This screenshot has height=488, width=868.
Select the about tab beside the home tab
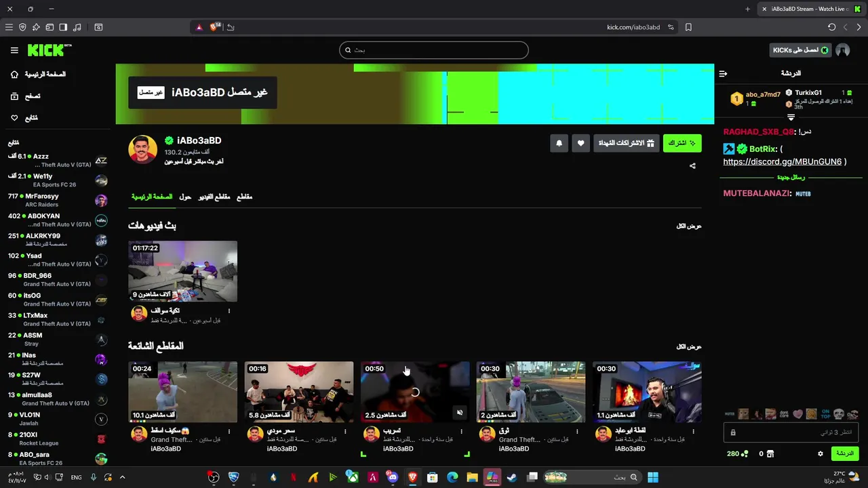coord(185,197)
